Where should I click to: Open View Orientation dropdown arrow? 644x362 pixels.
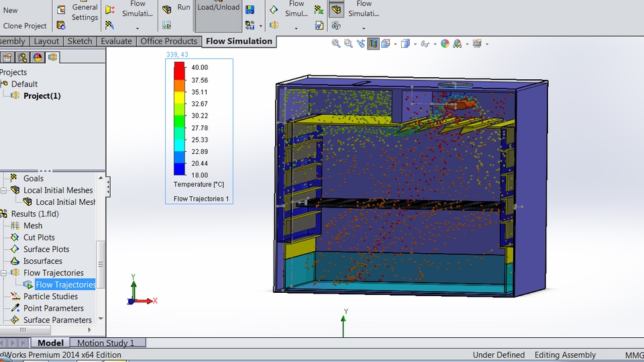click(395, 44)
